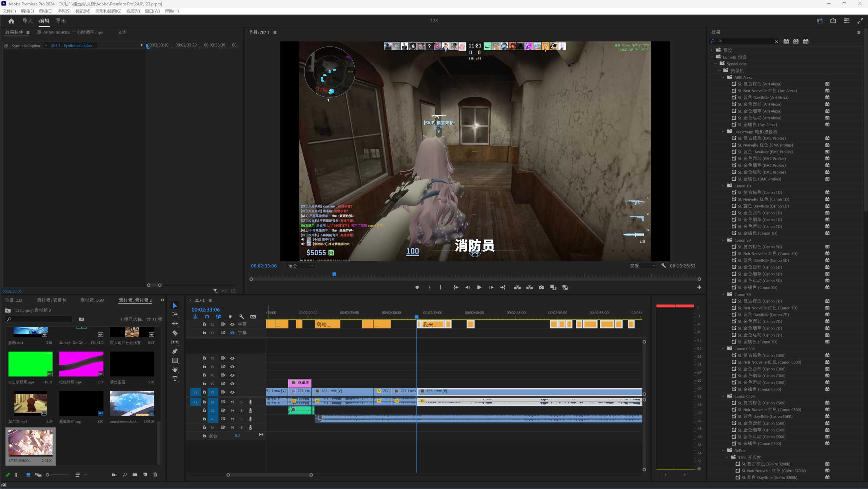Enable voice-over record on track A4
The image size is (868, 489).
[x=251, y=428]
